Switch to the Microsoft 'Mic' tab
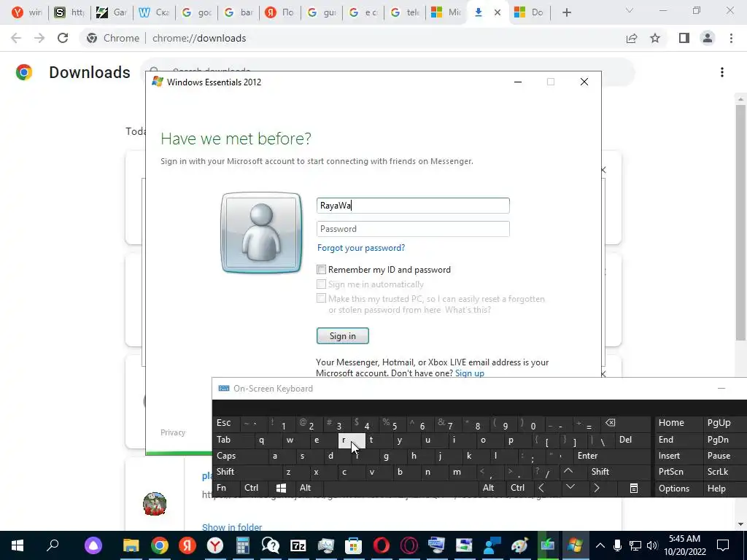Viewport: 747px width, 560px height. pos(446,12)
